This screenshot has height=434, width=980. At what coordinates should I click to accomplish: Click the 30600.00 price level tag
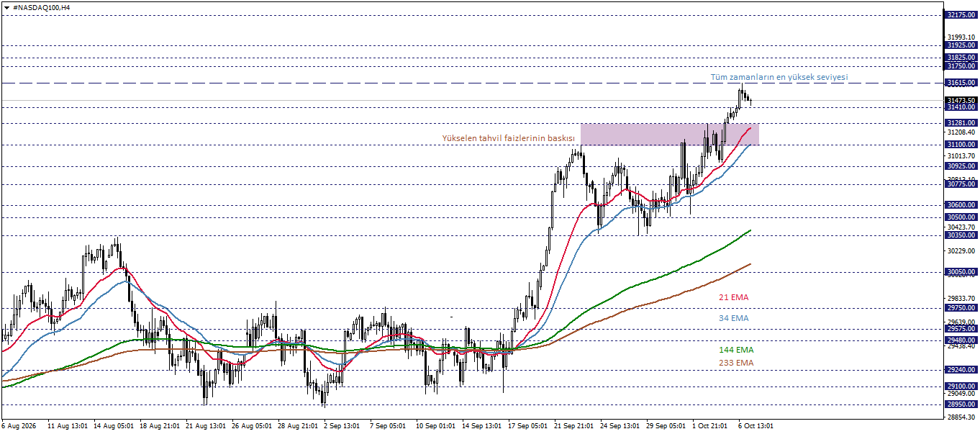[x=961, y=205]
